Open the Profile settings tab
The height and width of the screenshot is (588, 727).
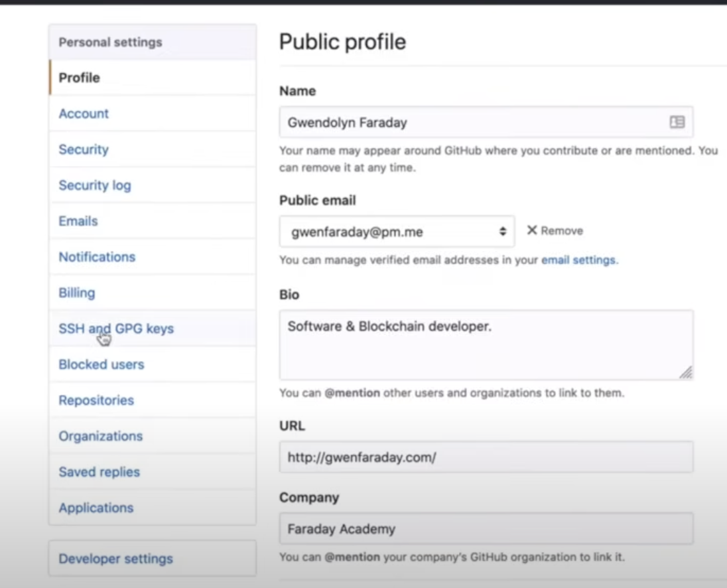(79, 78)
